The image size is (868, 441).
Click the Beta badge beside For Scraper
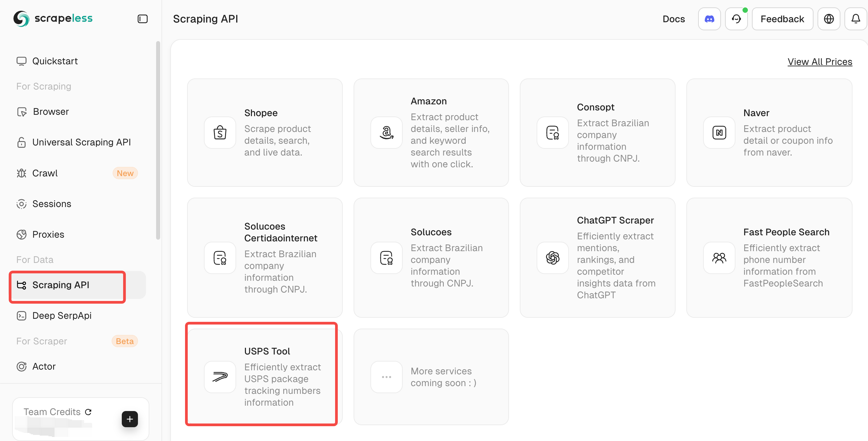click(x=125, y=341)
